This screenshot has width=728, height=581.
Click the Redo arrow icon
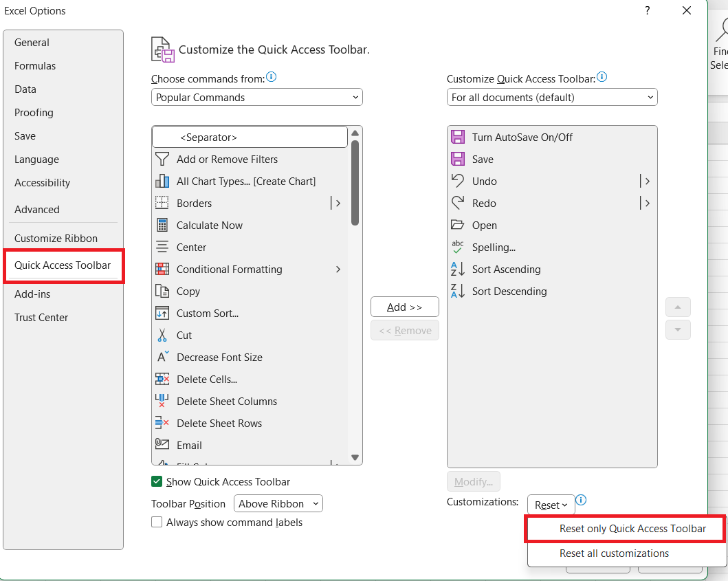(458, 203)
